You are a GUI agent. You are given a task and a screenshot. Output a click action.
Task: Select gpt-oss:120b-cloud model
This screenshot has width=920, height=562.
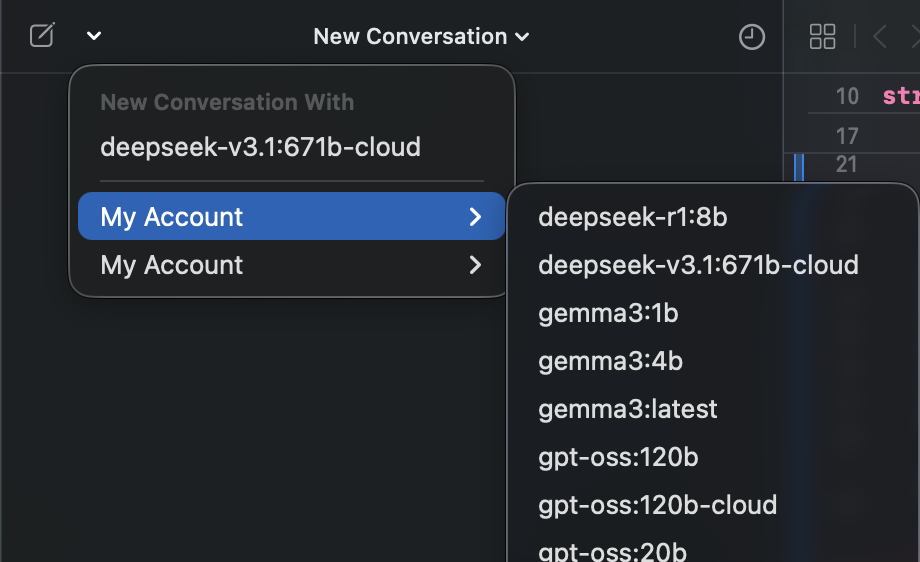(x=657, y=505)
